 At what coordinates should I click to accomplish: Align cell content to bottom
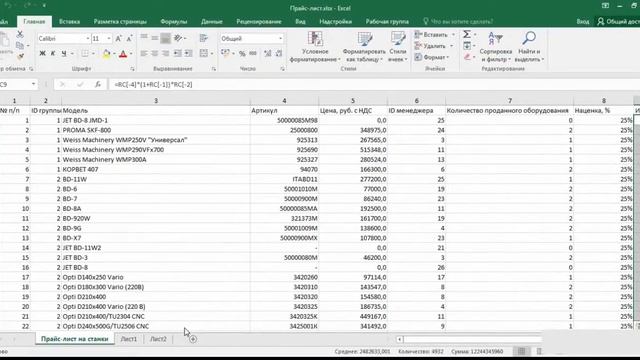pos(165,38)
